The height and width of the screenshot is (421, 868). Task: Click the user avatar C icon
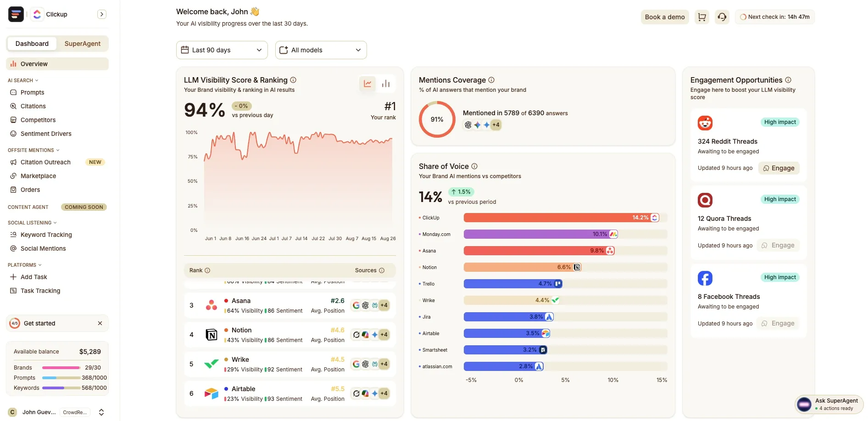13,412
